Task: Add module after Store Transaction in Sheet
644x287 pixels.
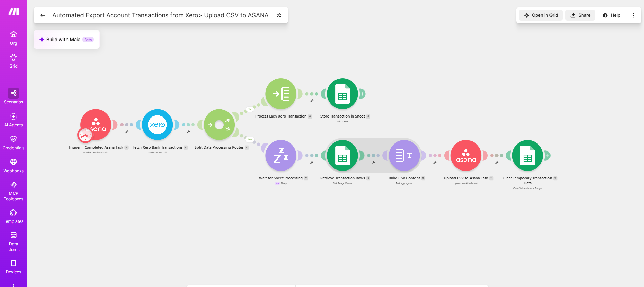Action: (362, 94)
